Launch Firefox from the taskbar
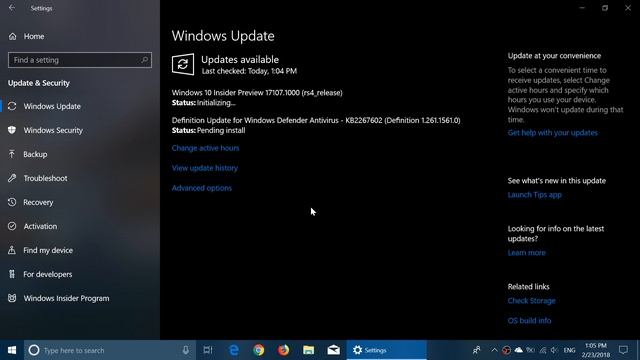Image resolution: width=640 pixels, height=360 pixels. click(284, 350)
